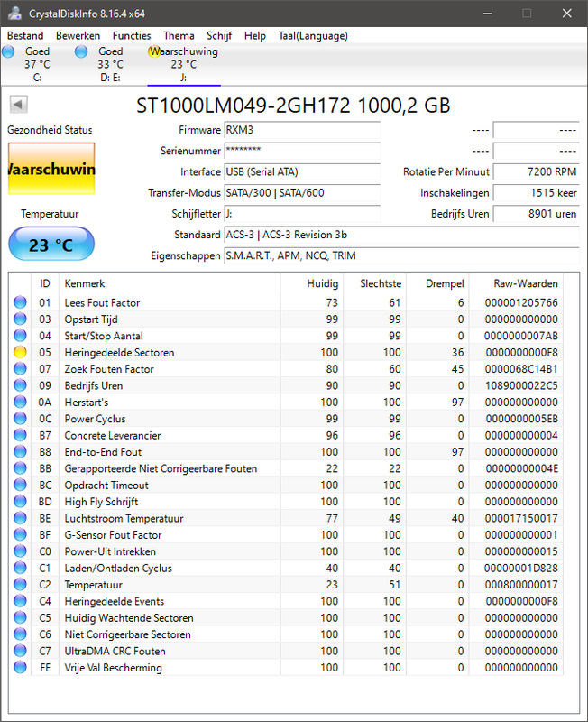Open the Schijf menu
Image resolution: width=588 pixels, height=722 pixels.
point(219,35)
